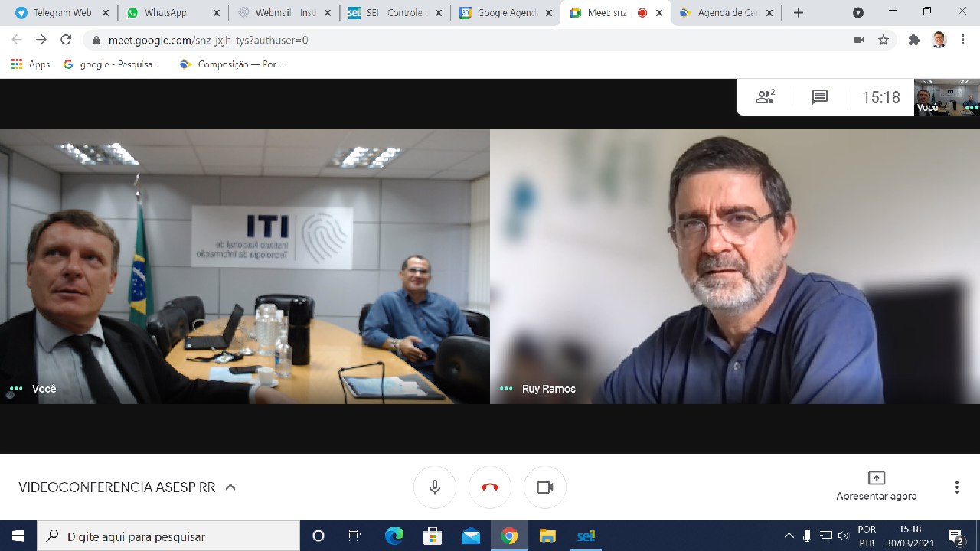Open the google - Pesquisa bookmark
The width and height of the screenshot is (980, 551).
(x=112, y=64)
